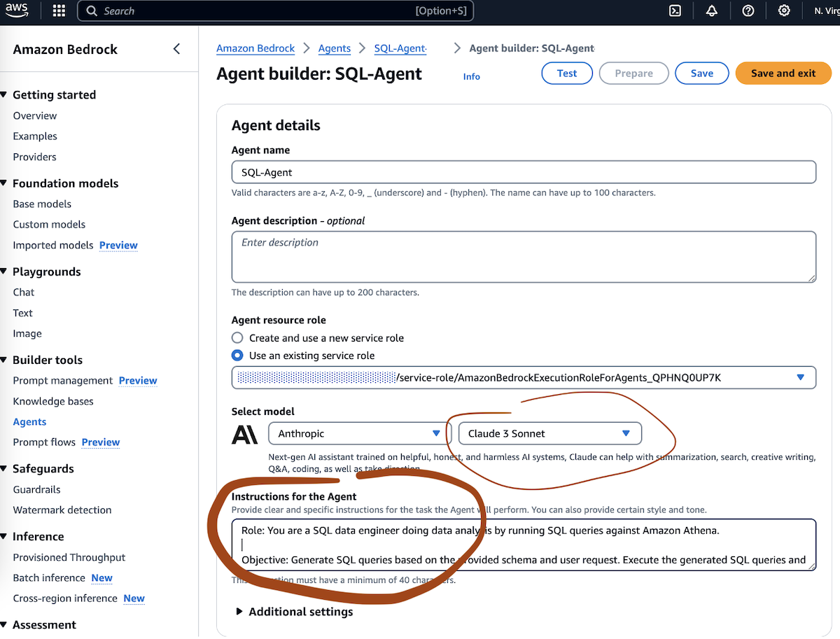
Task: Click the Save and exit button
Action: click(783, 73)
